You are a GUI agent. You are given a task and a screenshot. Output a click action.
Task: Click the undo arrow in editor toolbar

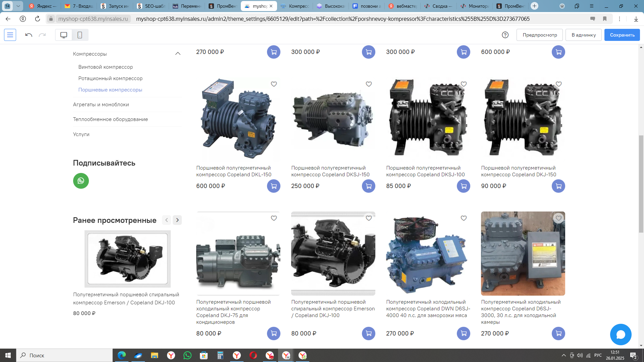[x=29, y=35]
